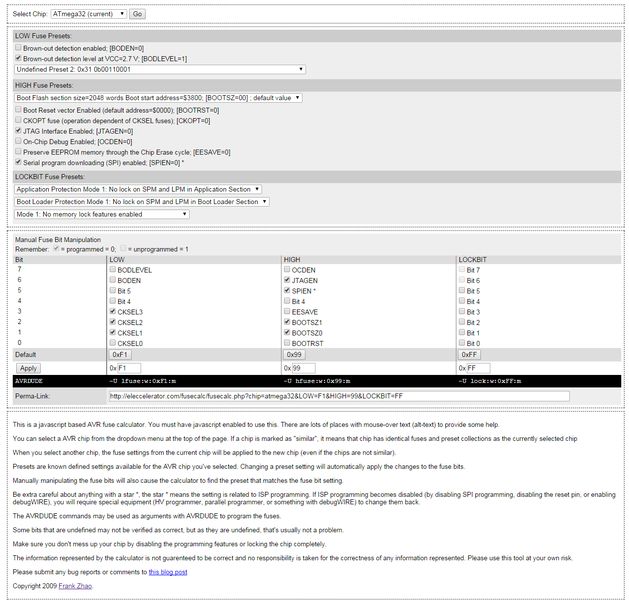This screenshot has height=604, width=629.
Task: Enable the CKOPT fuse checkbox
Action: (18, 120)
